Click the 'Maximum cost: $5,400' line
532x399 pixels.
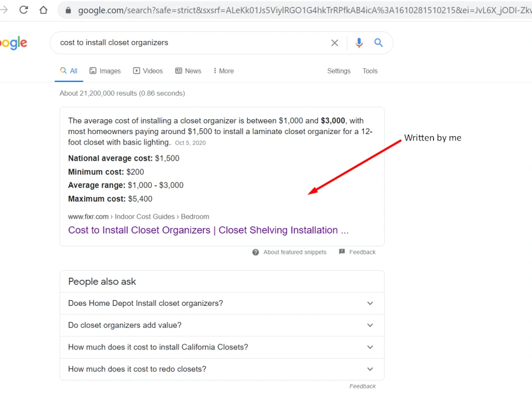tap(110, 199)
